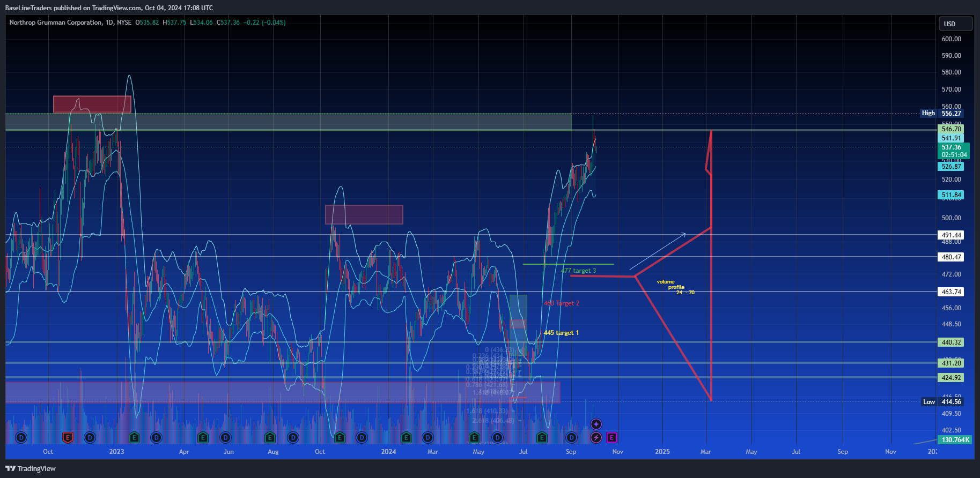The image size is (980, 478).
Task: Open the earnings E marker at Aug 2023
Action: pos(270,438)
